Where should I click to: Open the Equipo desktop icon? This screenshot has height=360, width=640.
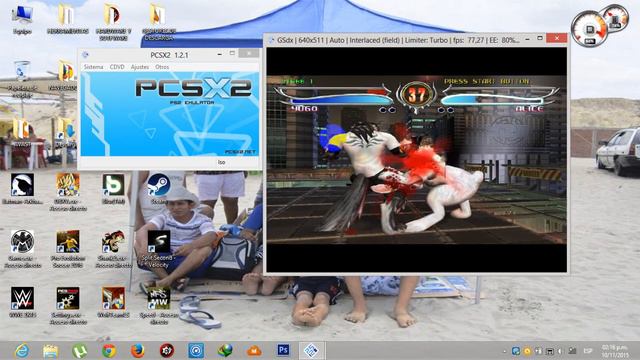[22, 19]
